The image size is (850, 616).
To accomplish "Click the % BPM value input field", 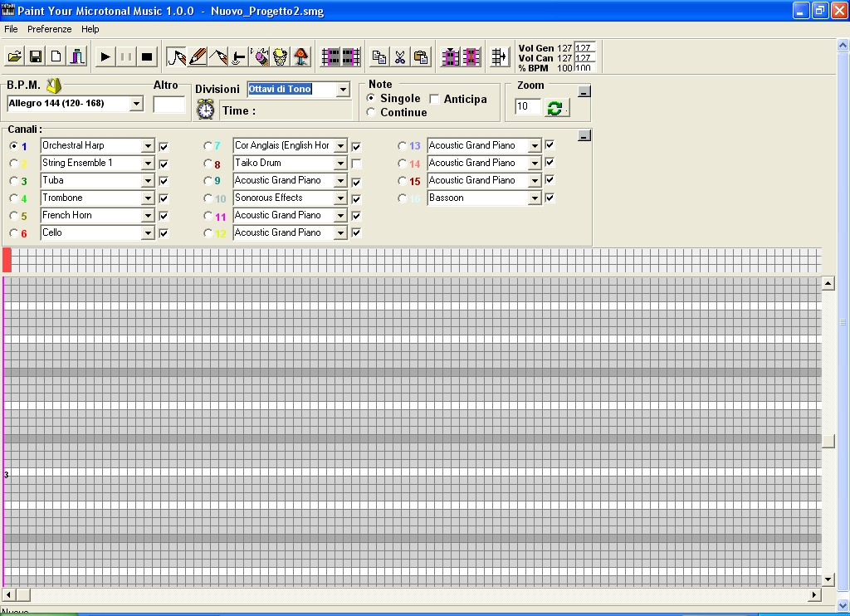I will click(585, 68).
